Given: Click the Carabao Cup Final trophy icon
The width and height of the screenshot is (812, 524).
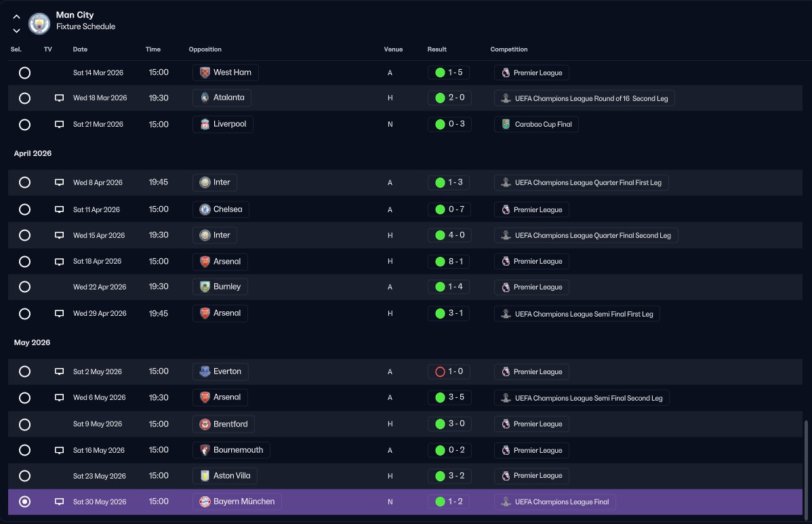Looking at the screenshot, I should point(506,124).
